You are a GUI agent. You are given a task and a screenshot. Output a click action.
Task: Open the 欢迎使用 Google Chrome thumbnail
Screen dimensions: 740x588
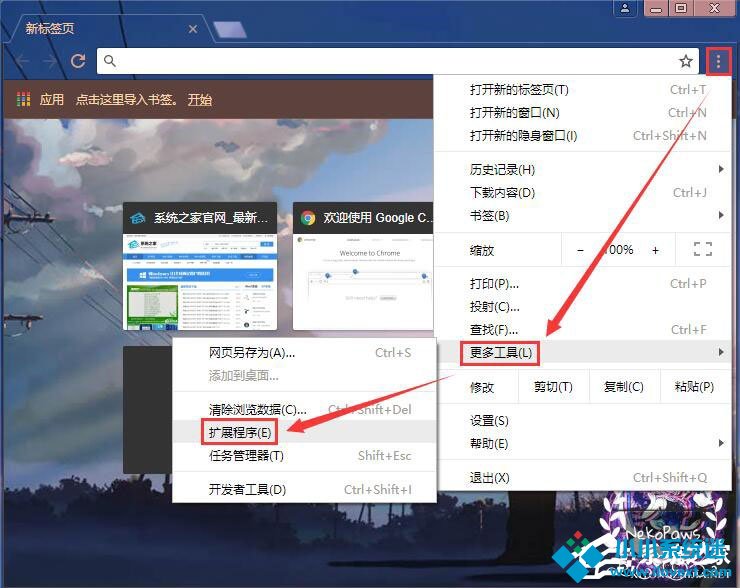pyautogui.click(x=363, y=267)
